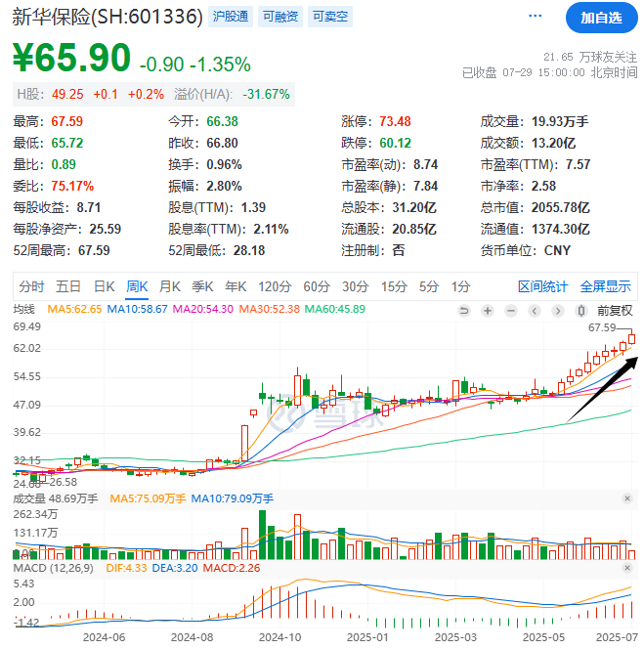644x649 pixels.
Task: Click the 涨停 value 73.48
Action: tap(395, 121)
